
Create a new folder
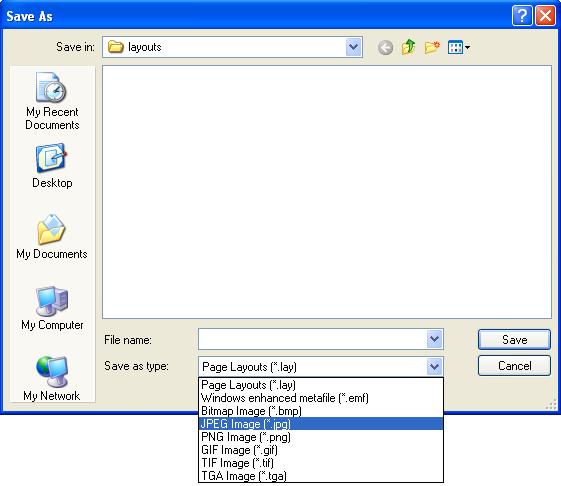coord(432,47)
